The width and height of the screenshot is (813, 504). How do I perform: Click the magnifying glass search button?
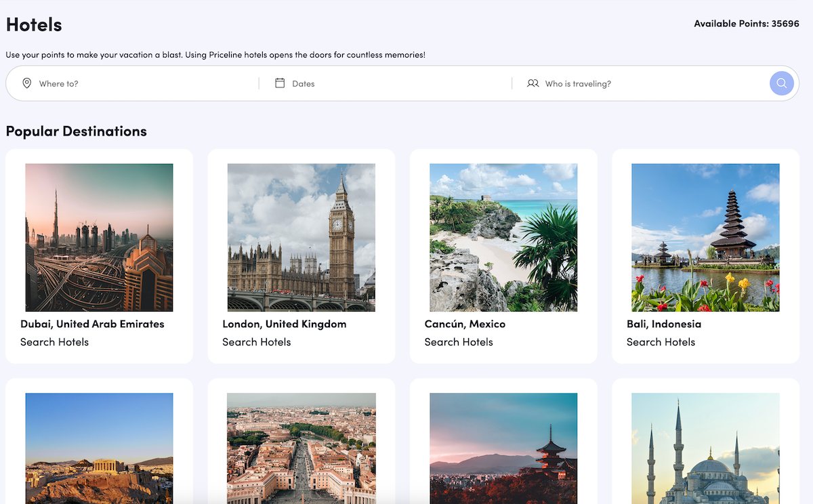[781, 83]
